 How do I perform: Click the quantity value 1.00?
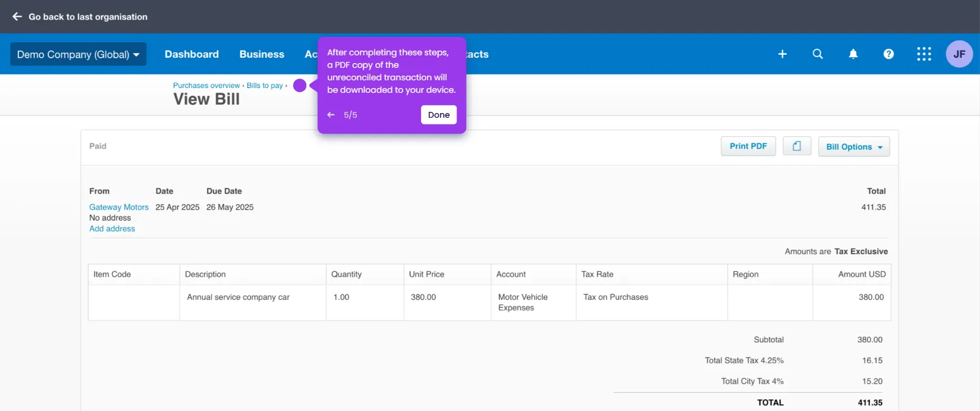[341, 297]
